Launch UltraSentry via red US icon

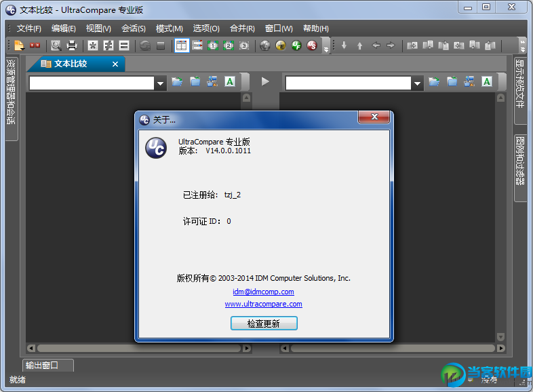[312, 45]
